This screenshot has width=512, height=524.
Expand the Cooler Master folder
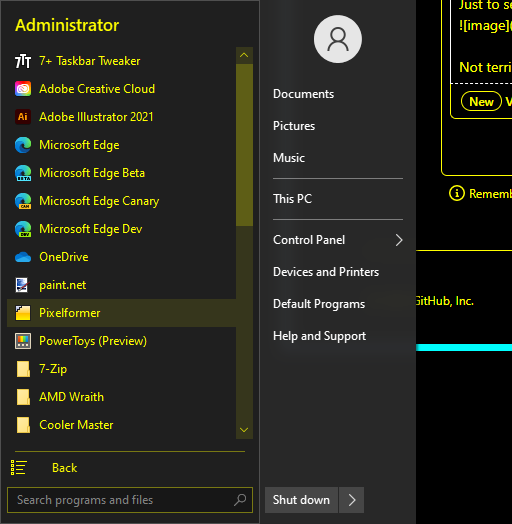point(122,425)
